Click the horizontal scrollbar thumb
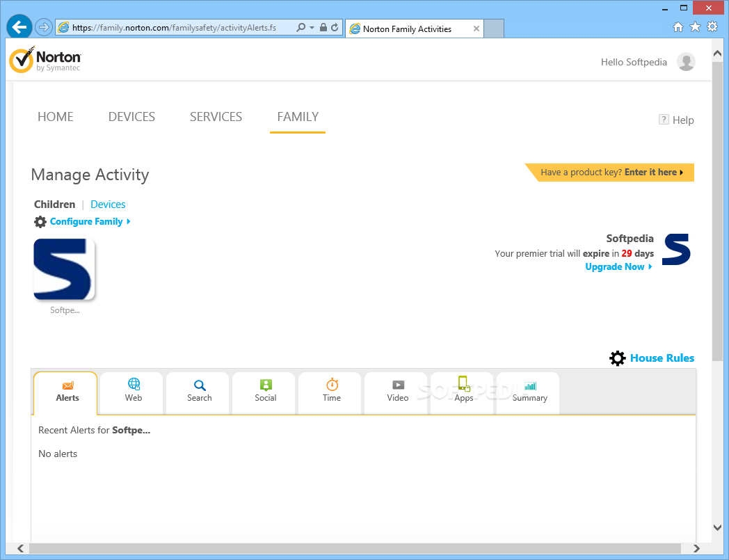 [x=355, y=548]
